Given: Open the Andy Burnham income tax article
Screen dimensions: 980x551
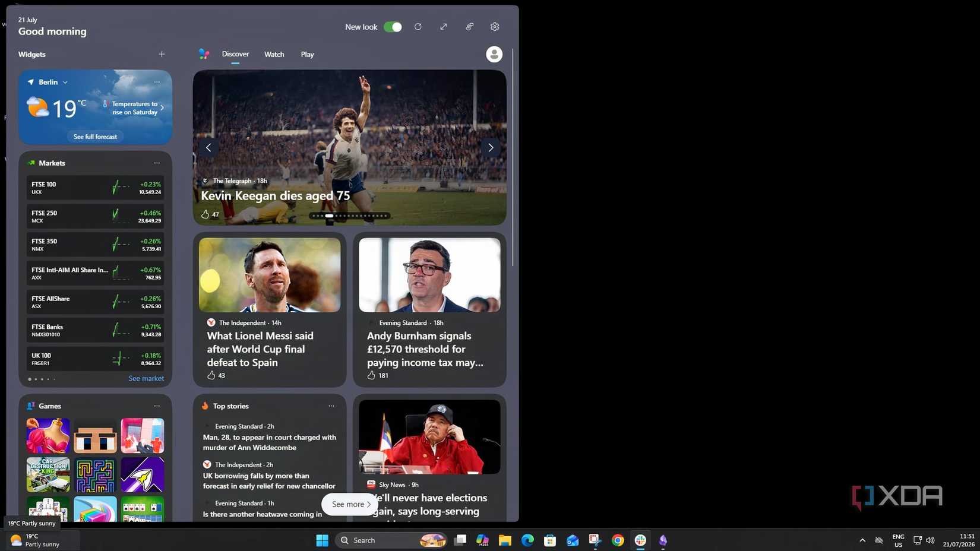Looking at the screenshot, I should [x=425, y=349].
